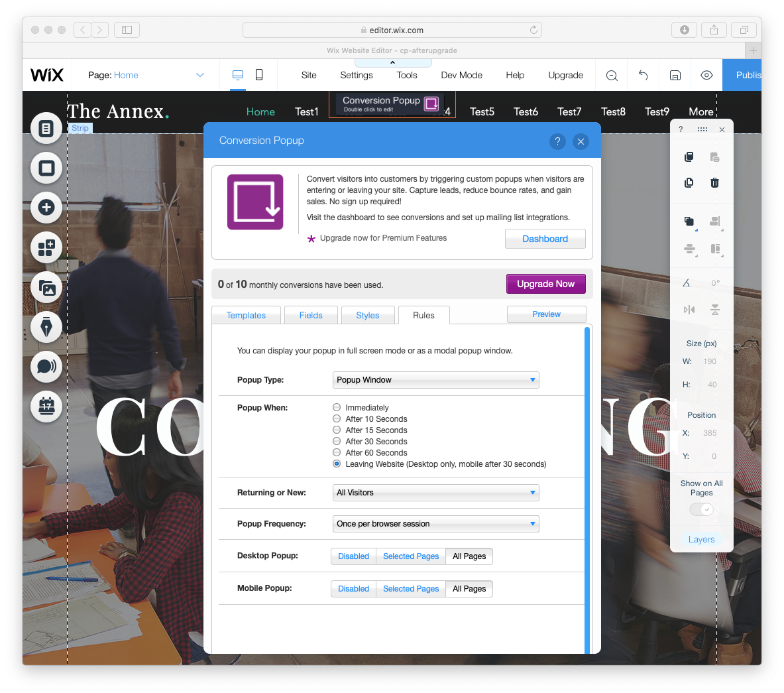The height and width of the screenshot is (693, 784).
Task: Click the Preview button in the popup dialog
Action: [547, 314]
